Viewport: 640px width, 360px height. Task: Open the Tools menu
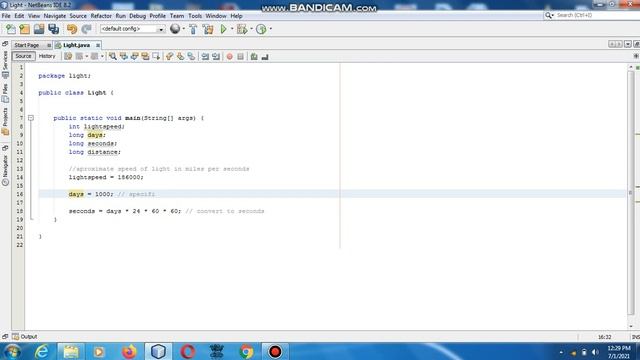pos(195,16)
